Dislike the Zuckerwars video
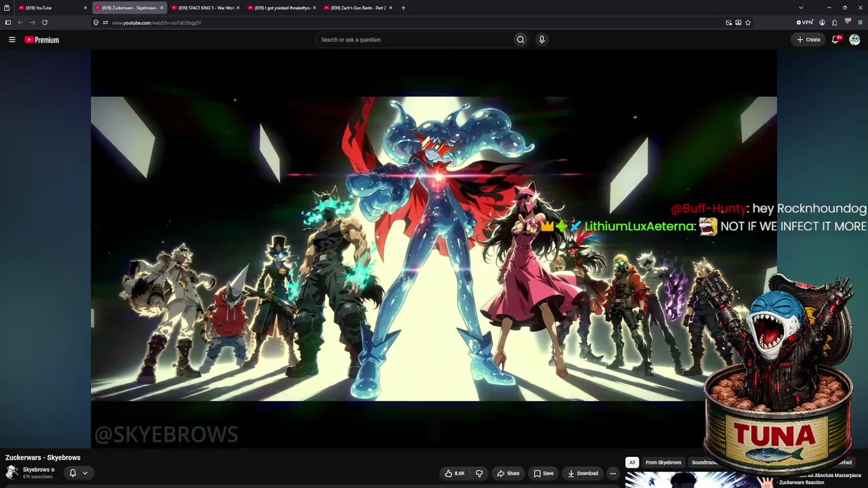 (479, 473)
